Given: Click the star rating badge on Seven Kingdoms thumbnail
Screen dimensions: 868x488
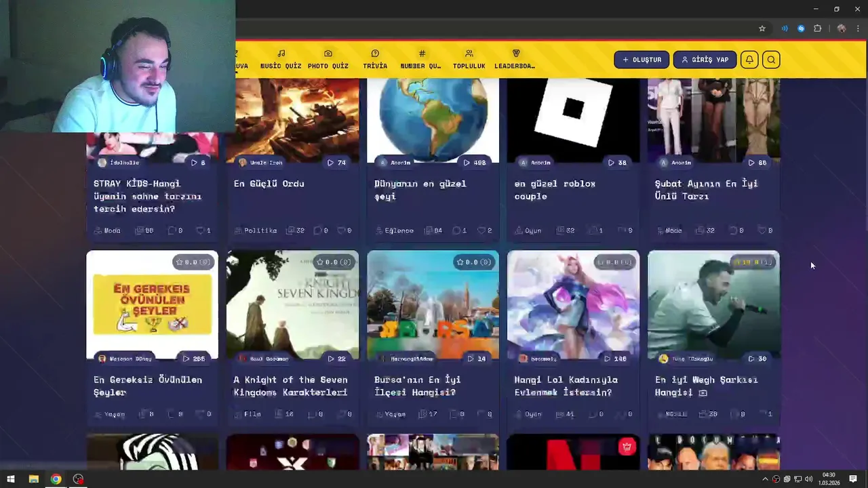Looking at the screenshot, I should tap(335, 262).
